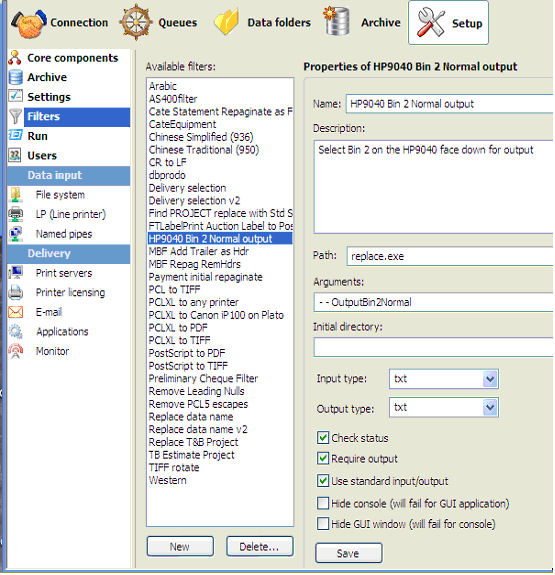Switch to the Data folders tab
This screenshot has width=555, height=575.
click(x=263, y=23)
